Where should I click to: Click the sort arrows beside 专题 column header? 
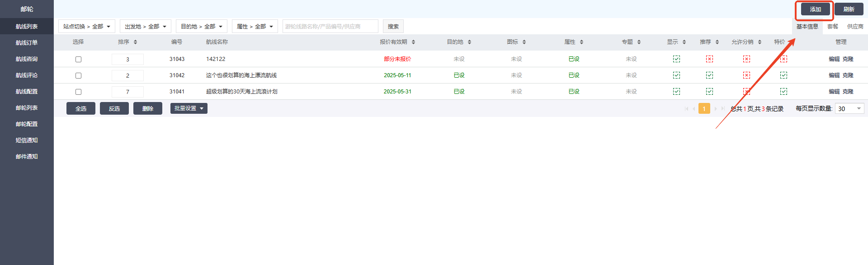[x=639, y=42]
